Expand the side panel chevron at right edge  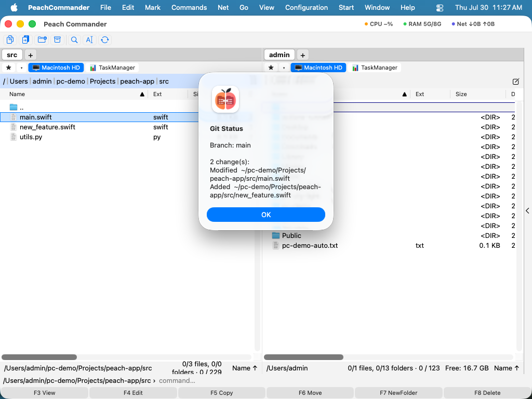point(528,211)
